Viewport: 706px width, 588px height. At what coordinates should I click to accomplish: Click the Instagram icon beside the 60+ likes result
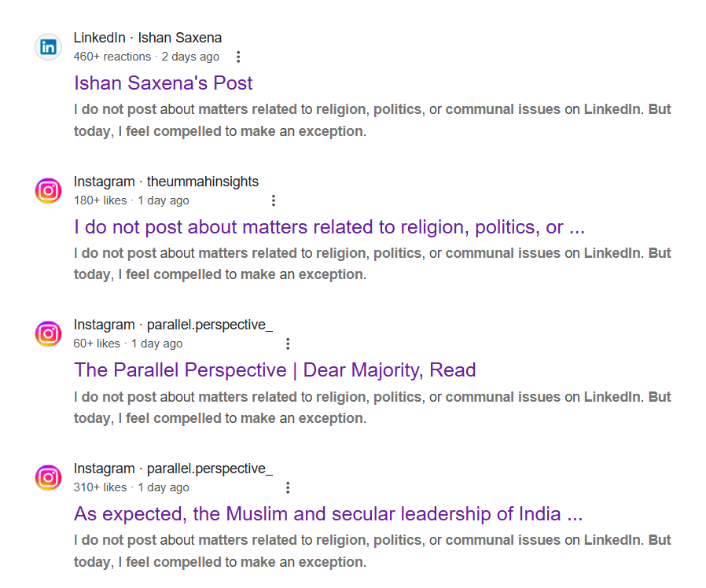(x=48, y=334)
